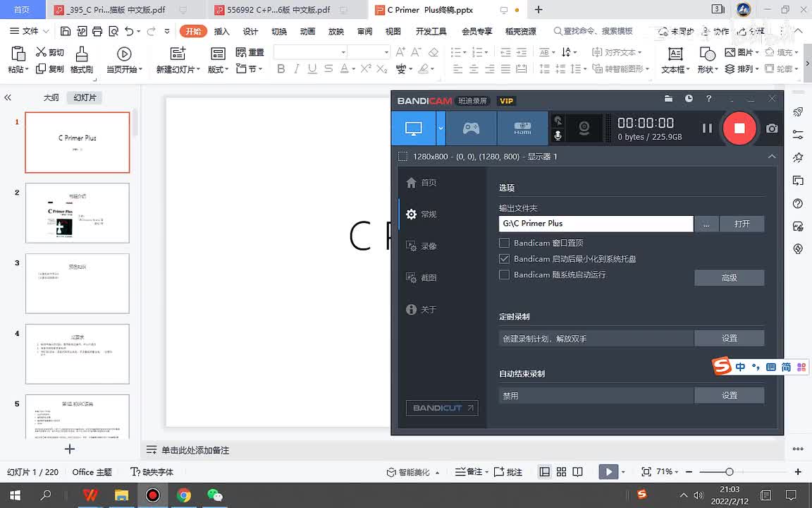Enable Bandicam 随系统启动运行 checkbox
This screenshot has height=508, width=812.
pos(504,274)
